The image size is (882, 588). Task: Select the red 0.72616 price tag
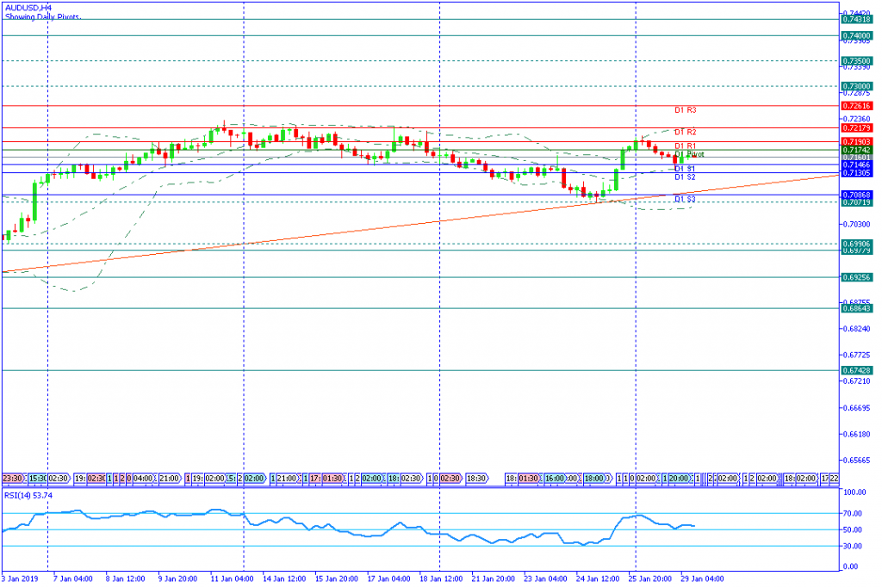857,106
